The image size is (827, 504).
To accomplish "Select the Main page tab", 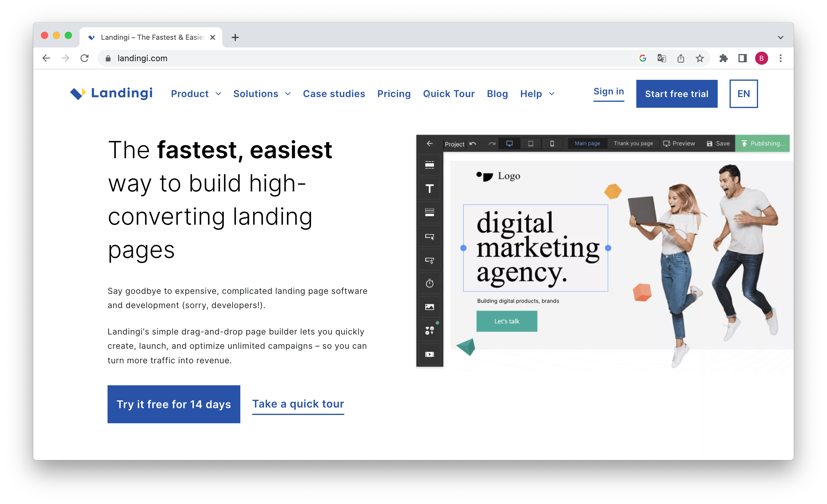I will point(587,143).
